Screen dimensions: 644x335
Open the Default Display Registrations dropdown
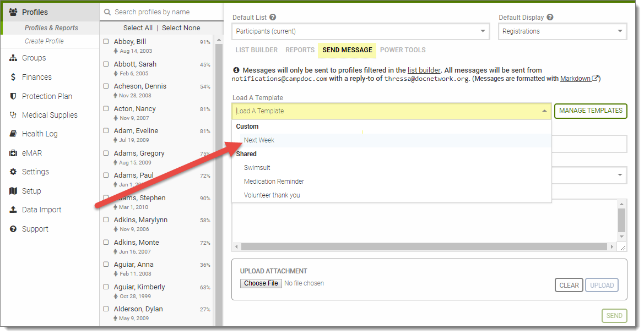(x=562, y=31)
